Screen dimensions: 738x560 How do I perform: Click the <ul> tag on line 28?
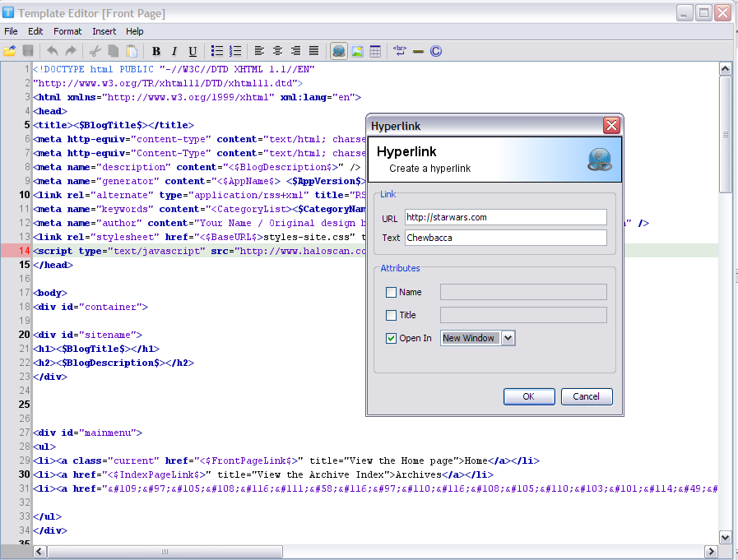click(44, 447)
